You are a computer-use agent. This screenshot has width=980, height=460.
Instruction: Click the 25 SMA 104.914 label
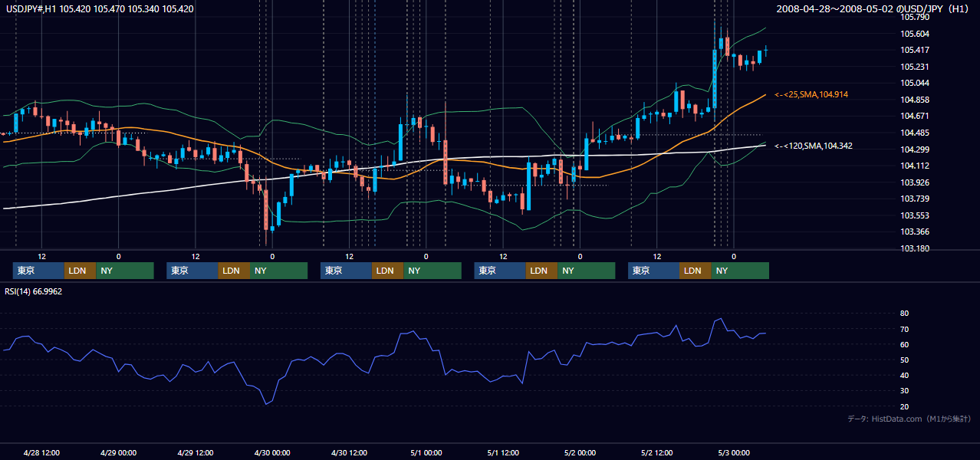(811, 94)
